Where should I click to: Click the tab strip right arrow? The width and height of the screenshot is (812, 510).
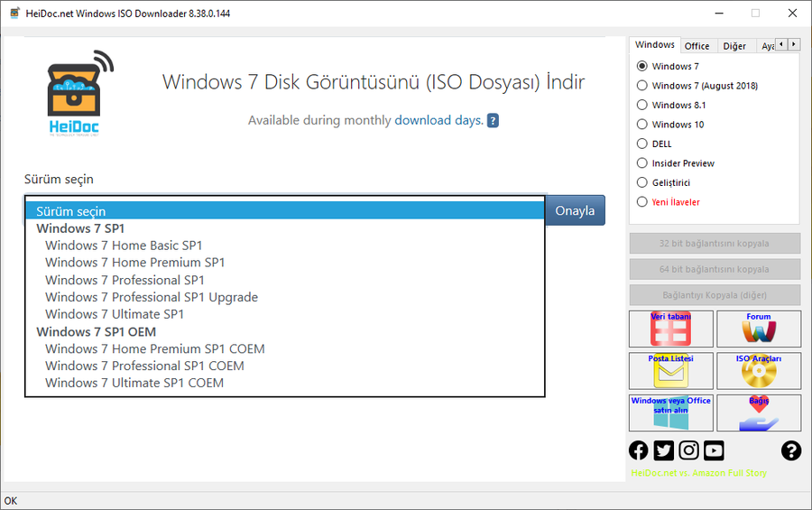794,44
